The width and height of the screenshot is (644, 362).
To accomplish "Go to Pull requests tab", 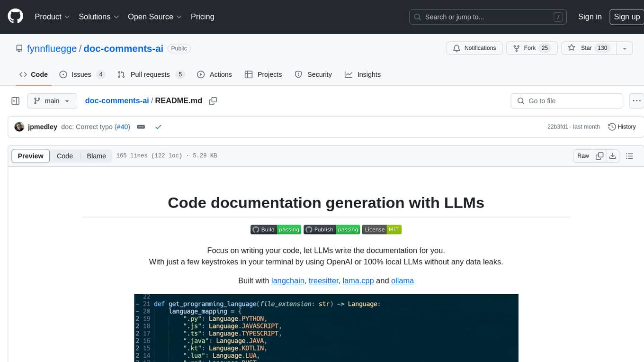I will point(150,74).
